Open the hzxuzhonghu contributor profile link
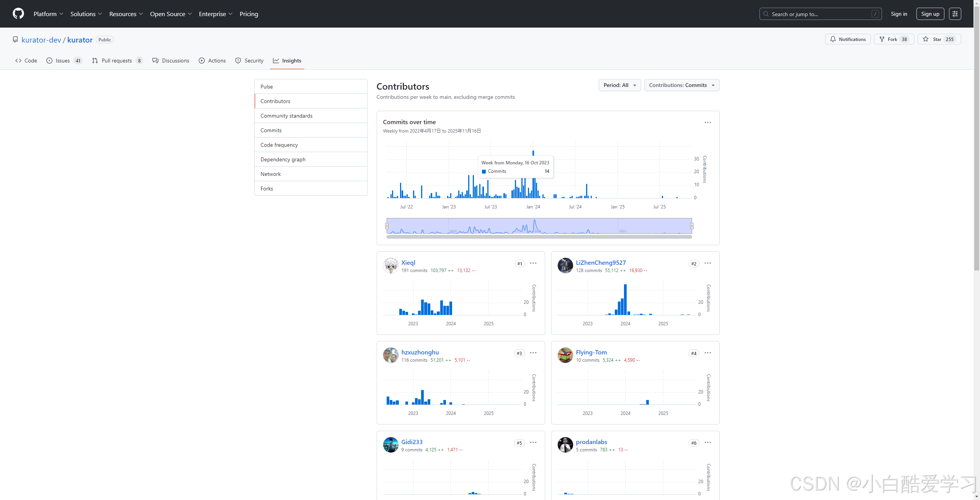Viewport: 980px width, 500px height. click(420, 352)
